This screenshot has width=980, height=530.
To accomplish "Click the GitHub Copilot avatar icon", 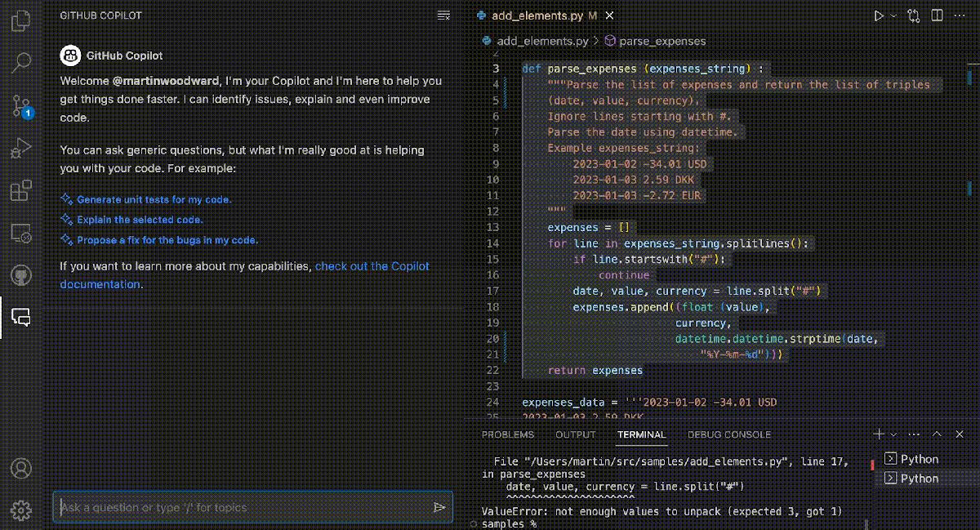I will [69, 56].
